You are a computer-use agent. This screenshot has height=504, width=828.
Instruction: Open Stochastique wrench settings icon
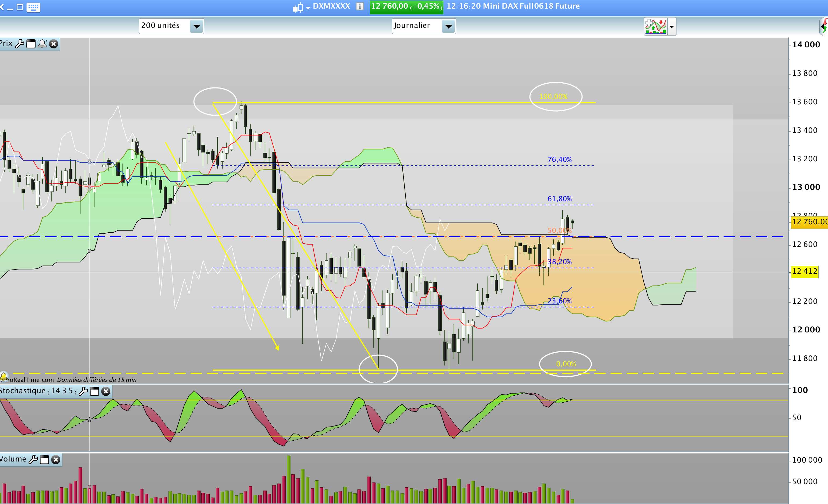[83, 391]
